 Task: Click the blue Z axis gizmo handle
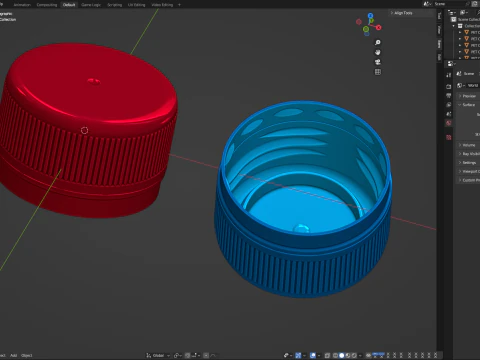[370, 16]
